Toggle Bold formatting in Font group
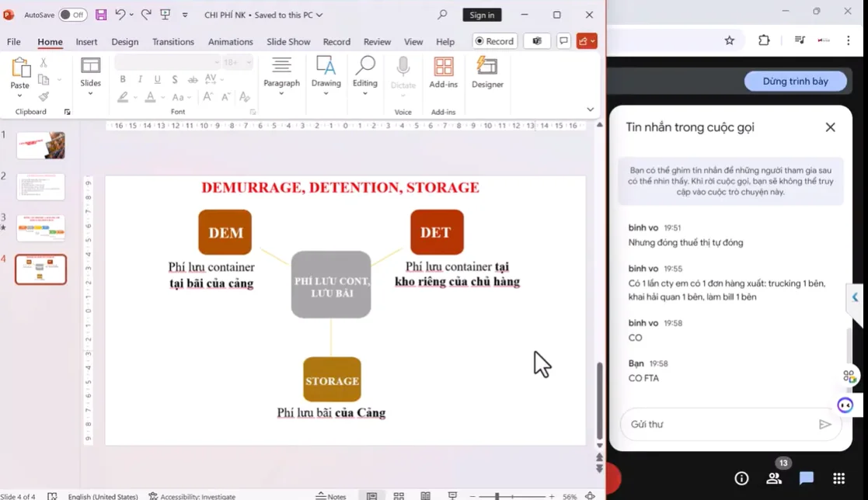This screenshot has width=868, height=500. [x=123, y=79]
